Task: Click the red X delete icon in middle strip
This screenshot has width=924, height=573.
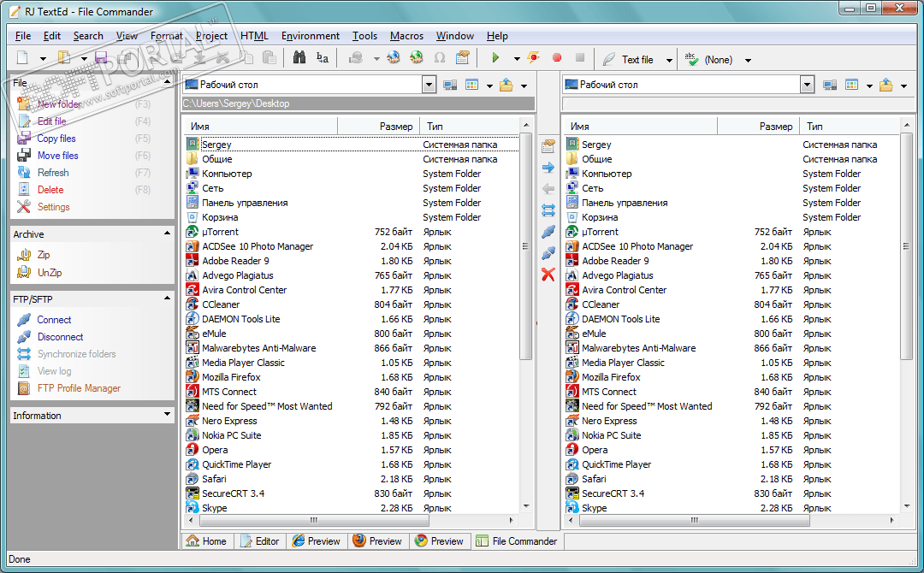Action: (548, 275)
